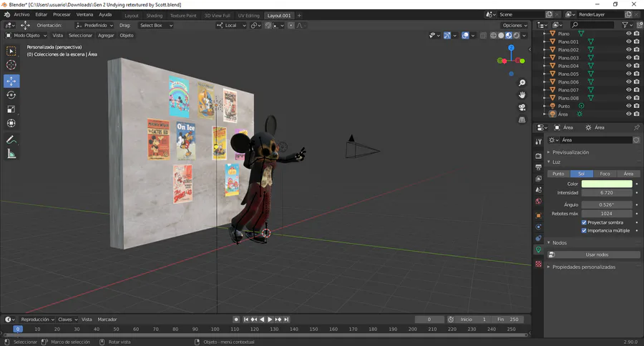644x346 pixels.
Task: Open the Output properties tab
Action: tap(538, 167)
